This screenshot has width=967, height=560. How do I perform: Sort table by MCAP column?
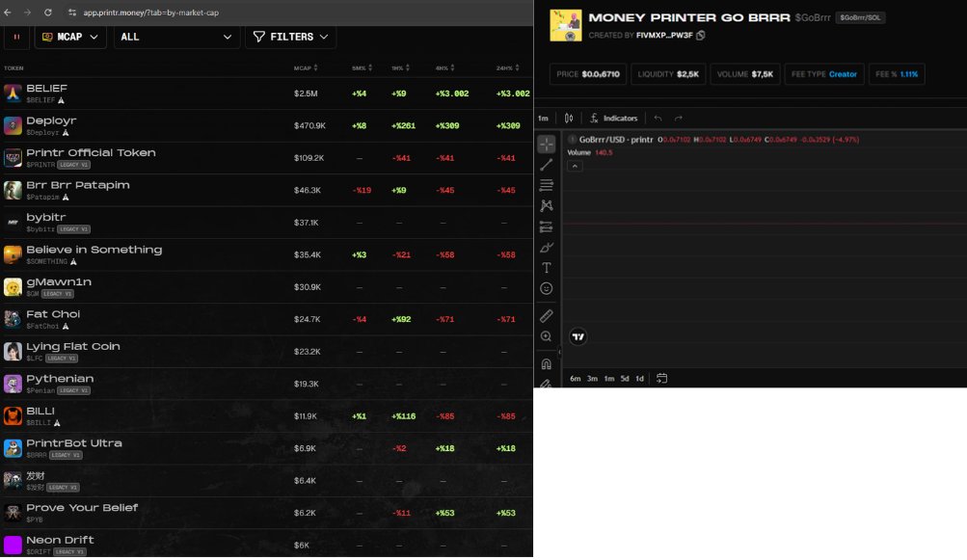tap(306, 67)
